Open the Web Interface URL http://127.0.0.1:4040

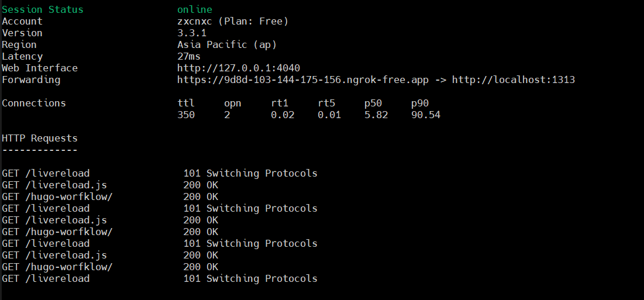239,68
